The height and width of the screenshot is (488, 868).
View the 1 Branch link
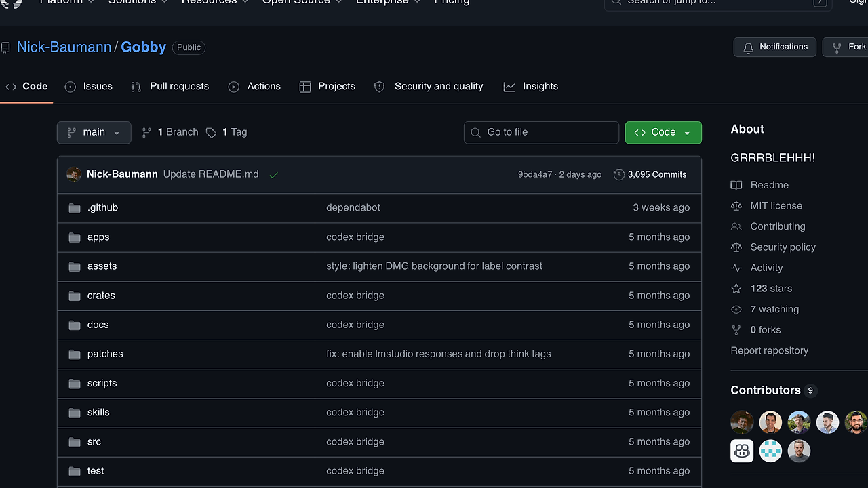click(170, 132)
